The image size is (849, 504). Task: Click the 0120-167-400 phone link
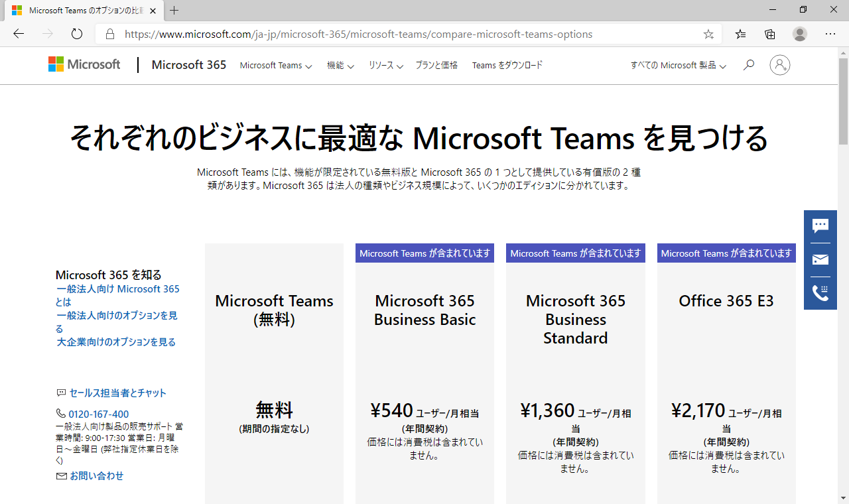point(99,414)
